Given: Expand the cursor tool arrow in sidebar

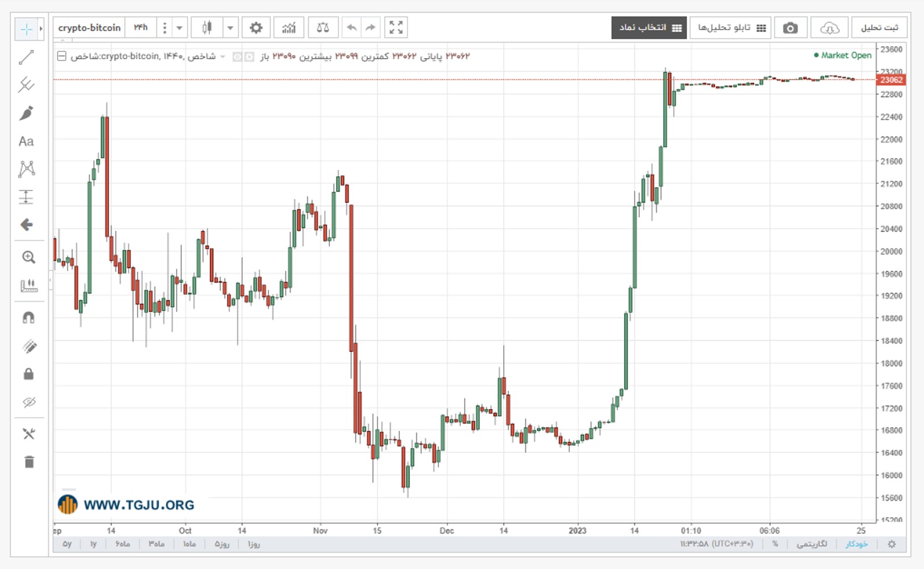Looking at the screenshot, I should [x=41, y=29].
